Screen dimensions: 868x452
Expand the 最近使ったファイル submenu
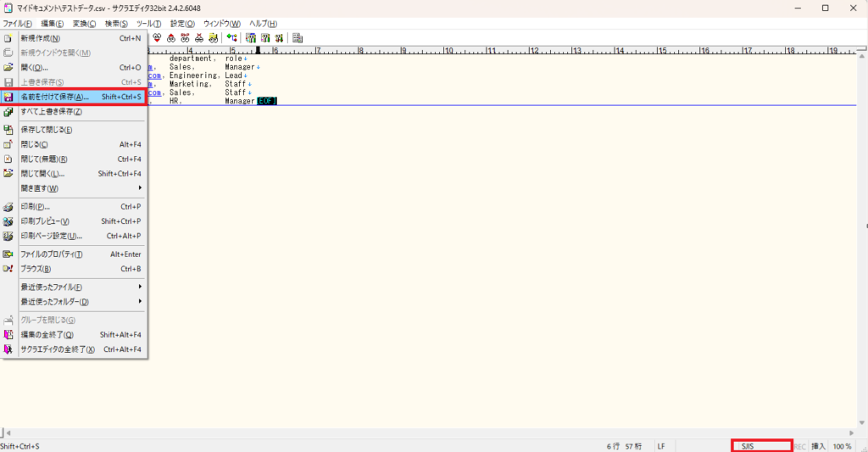[x=140, y=287]
